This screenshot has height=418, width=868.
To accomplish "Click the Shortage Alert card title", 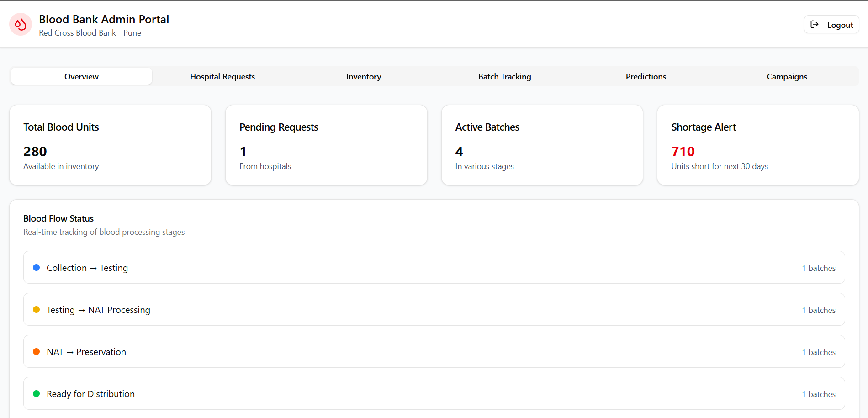I will tap(704, 127).
